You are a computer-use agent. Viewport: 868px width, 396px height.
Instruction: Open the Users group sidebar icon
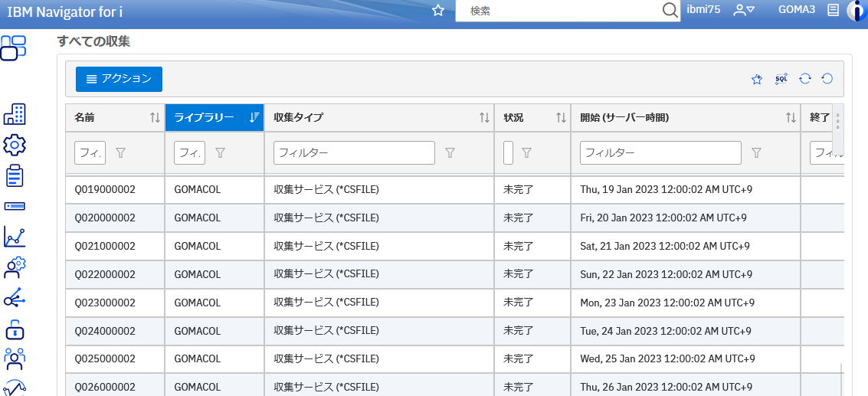coord(15,359)
